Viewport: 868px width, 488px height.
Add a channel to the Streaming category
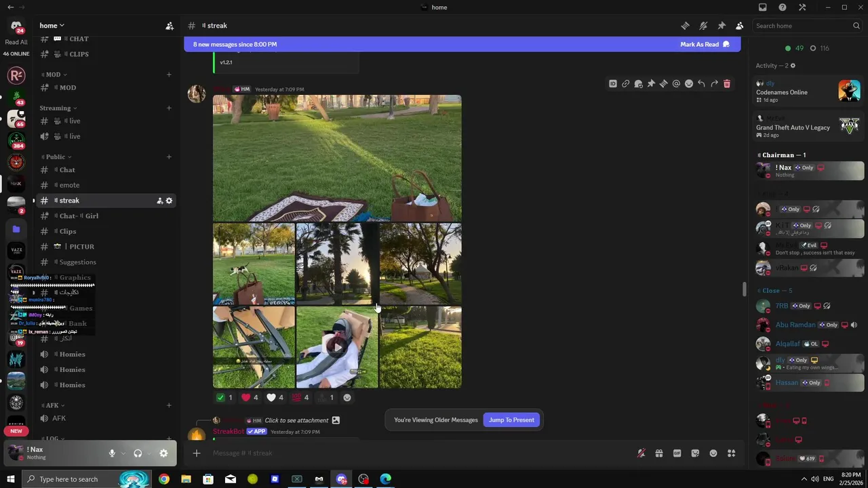point(169,108)
